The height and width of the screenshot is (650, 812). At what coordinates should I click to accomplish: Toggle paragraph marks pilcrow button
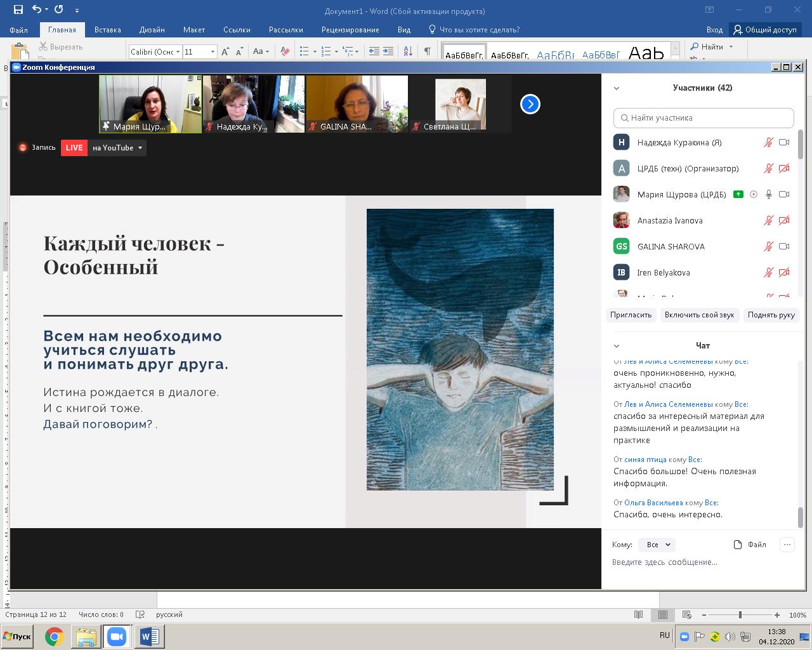pos(427,51)
